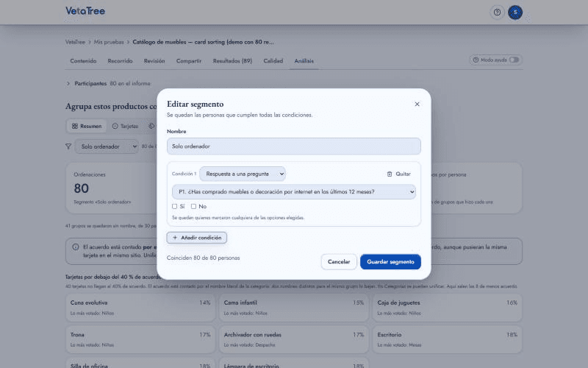Image resolution: width=588 pixels, height=368 pixels.
Task: Click the breadcrumb 'Catálogo de muebles — card sorting' title
Action: pyautogui.click(x=203, y=42)
